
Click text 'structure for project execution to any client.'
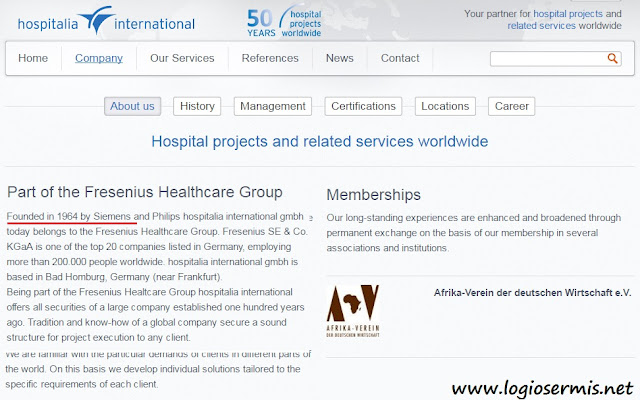pos(98,338)
